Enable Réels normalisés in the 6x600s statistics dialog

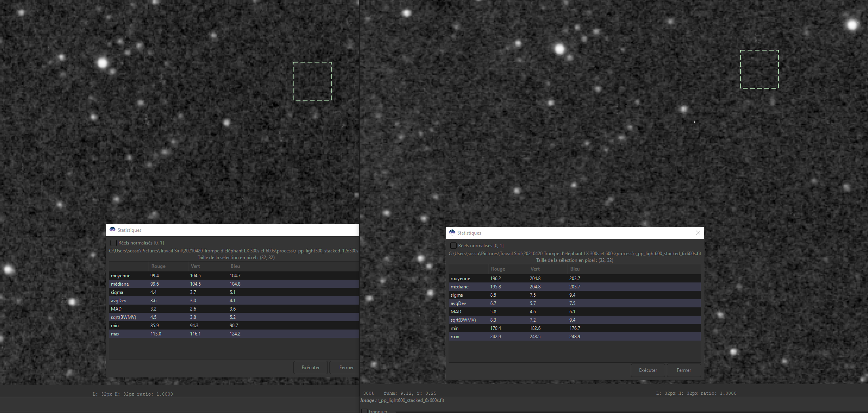[x=453, y=246]
